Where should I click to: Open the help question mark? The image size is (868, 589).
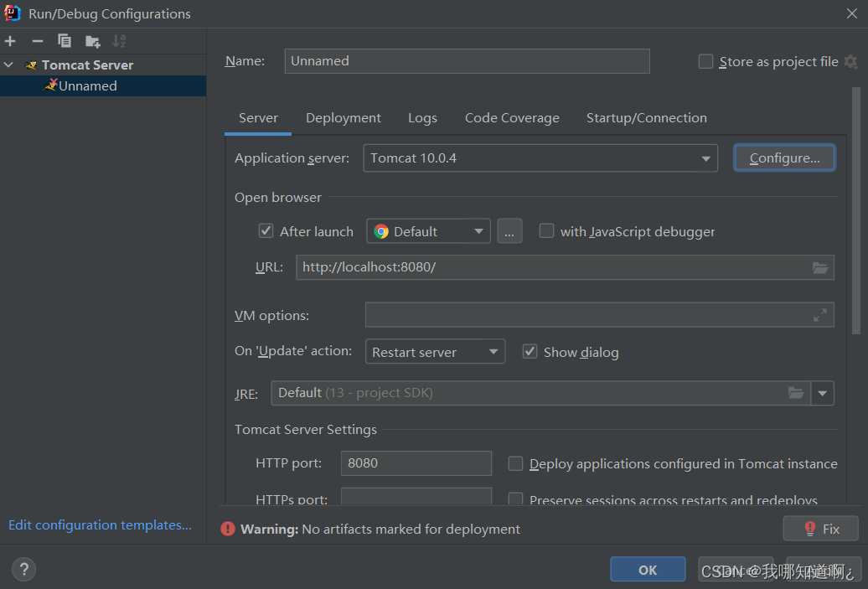pyautogui.click(x=23, y=569)
